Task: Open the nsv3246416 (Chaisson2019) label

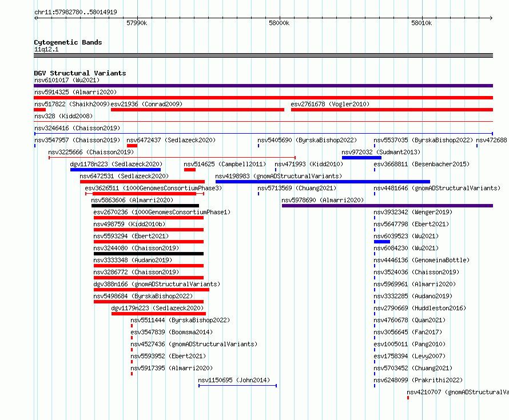Action: click(x=77, y=128)
